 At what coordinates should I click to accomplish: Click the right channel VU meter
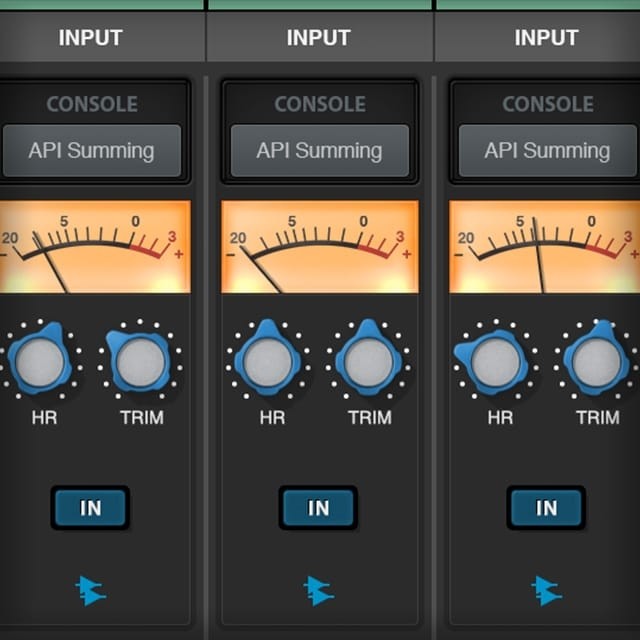click(545, 247)
